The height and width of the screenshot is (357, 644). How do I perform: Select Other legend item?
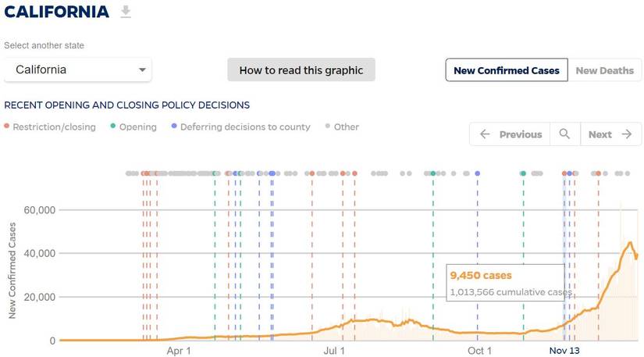[x=342, y=127]
